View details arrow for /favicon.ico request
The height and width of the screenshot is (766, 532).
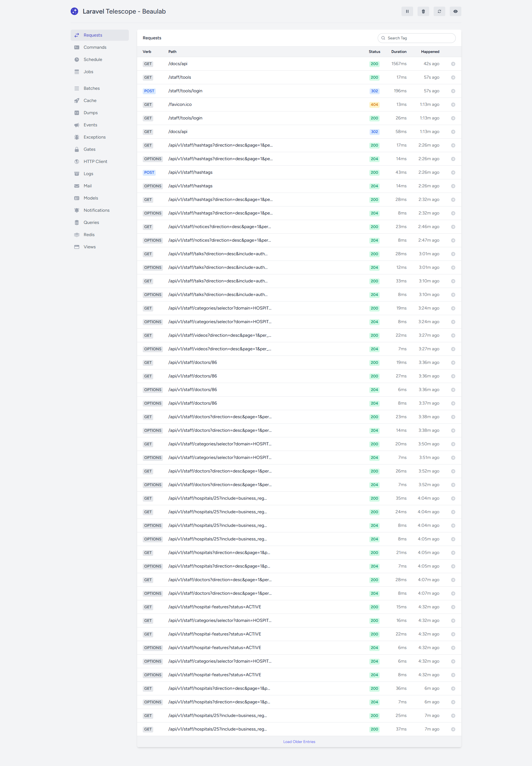tap(453, 105)
